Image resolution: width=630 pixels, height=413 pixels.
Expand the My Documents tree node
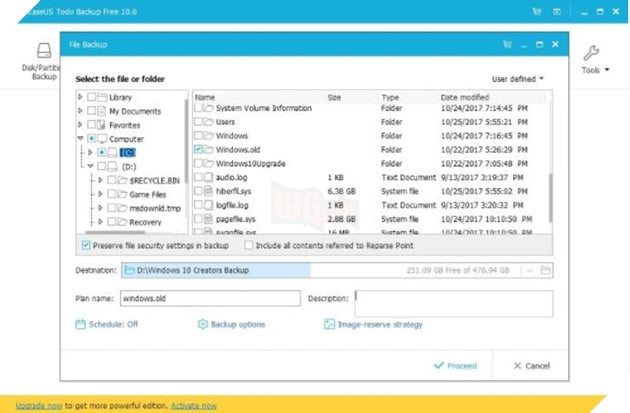[x=80, y=111]
